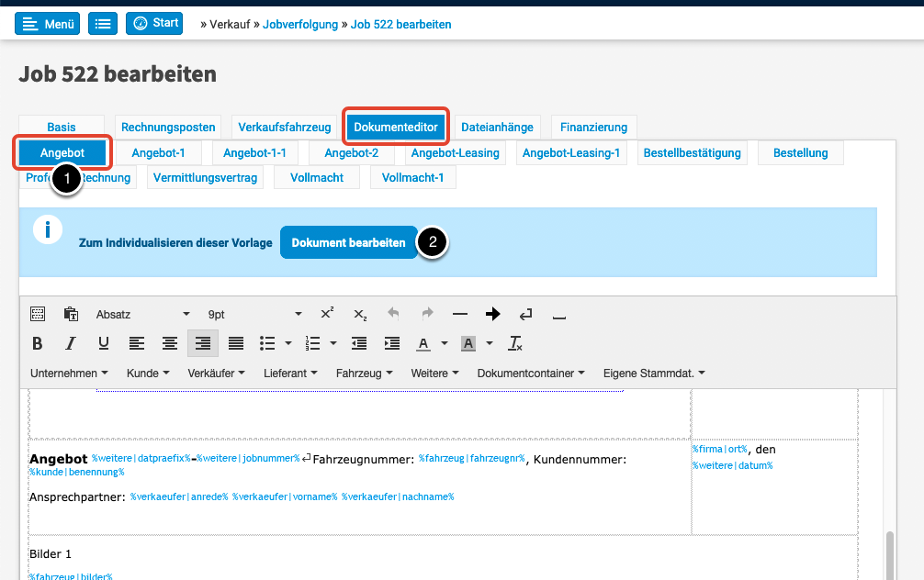
Task: Open the 9pt font size dropdown
Action: 254,314
